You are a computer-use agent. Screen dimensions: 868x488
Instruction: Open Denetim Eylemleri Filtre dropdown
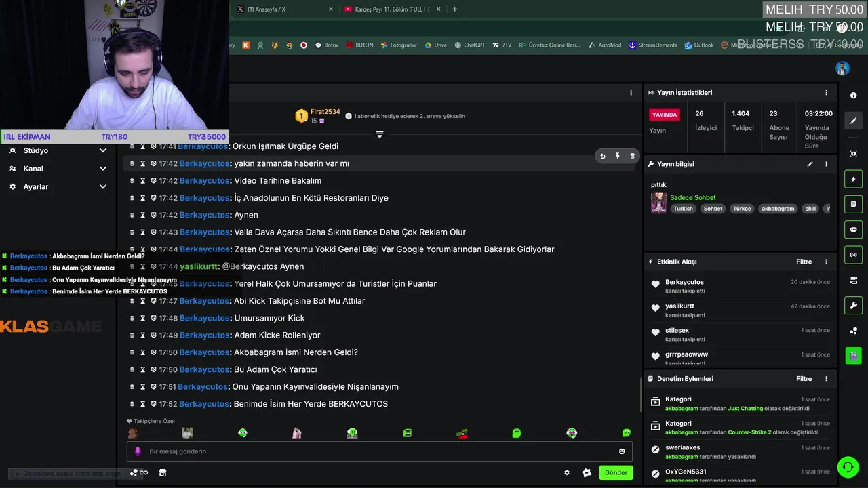[804, 379]
